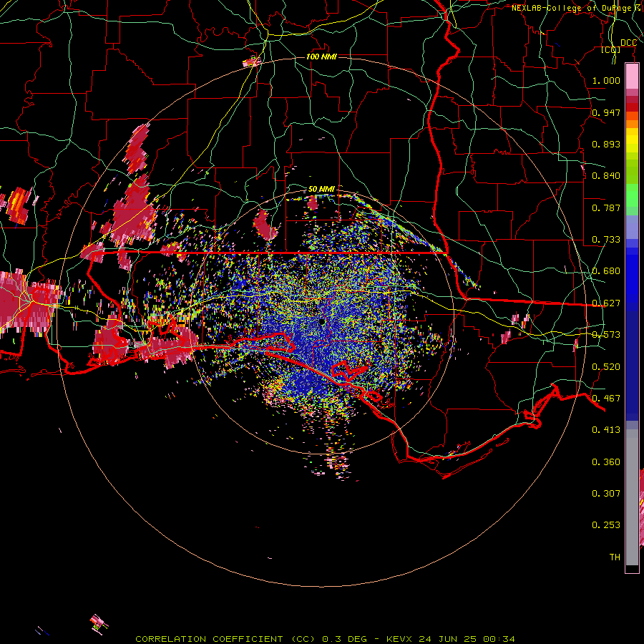644x644 pixels.
Task: Click the '0.733' legend value
Action: [x=606, y=240]
